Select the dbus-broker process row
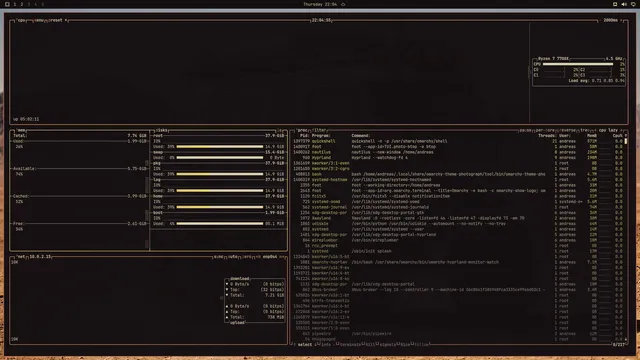Image resolution: width=640 pixels, height=360 pixels. pyautogui.click(x=457, y=290)
